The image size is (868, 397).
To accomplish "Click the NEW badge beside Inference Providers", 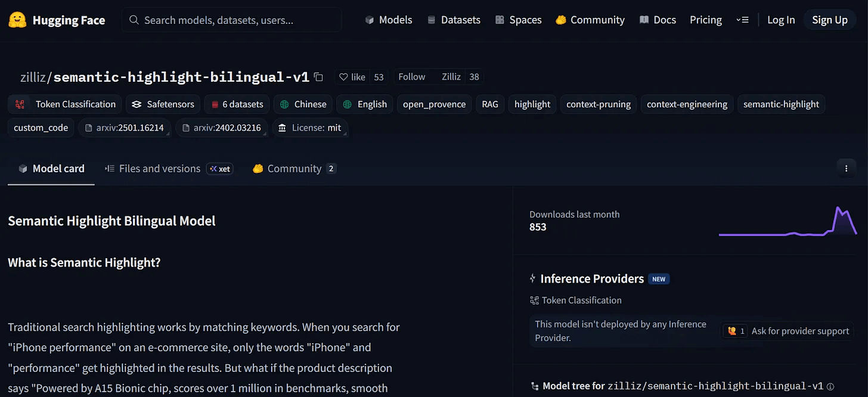I will click(659, 279).
